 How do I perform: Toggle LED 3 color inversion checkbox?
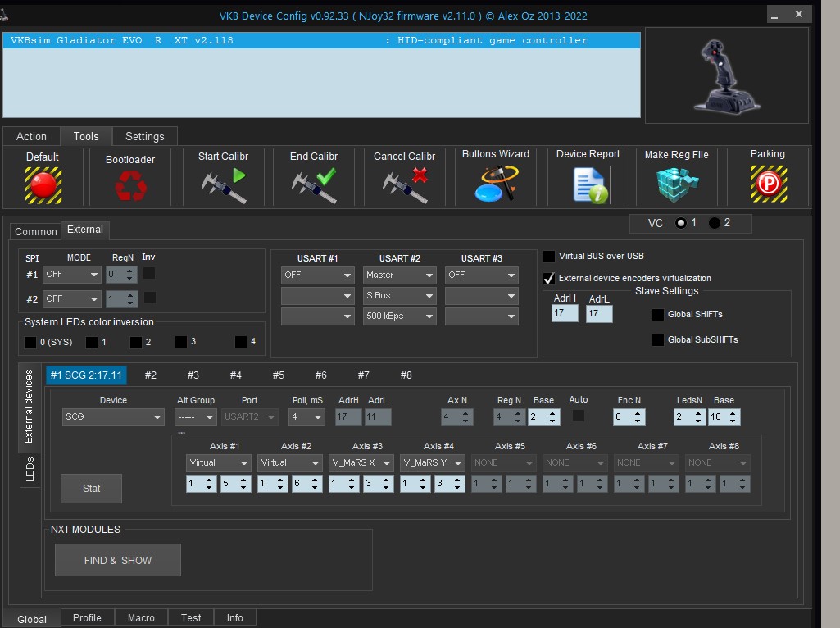pyautogui.click(x=181, y=342)
